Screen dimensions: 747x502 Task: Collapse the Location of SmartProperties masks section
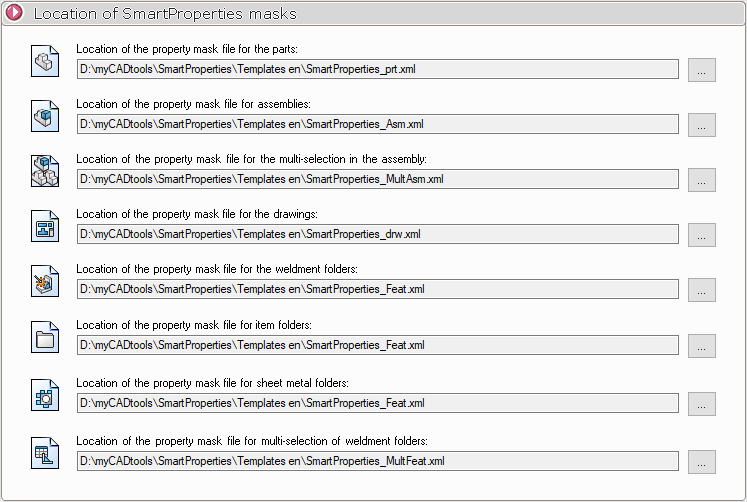14,13
